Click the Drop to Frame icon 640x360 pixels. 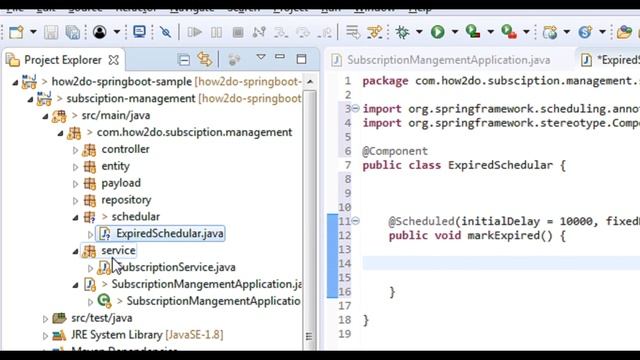pos(353,32)
